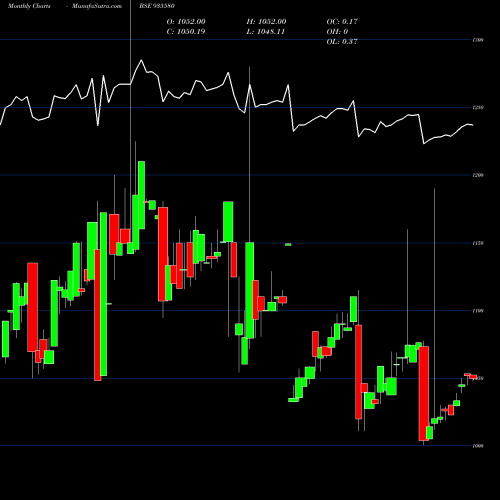Select the BSE 935580 symbol text
This screenshot has height=500, width=500.
156,6
